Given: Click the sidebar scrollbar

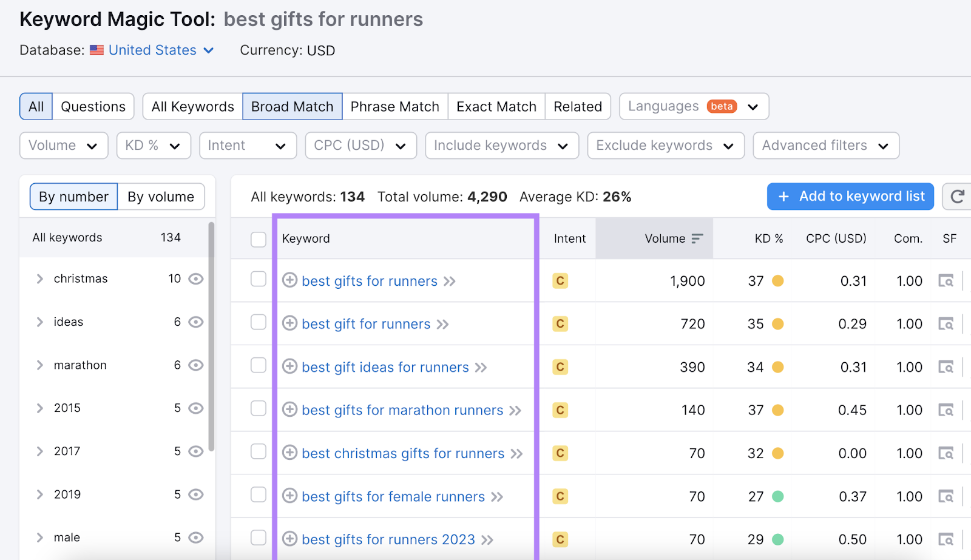Looking at the screenshot, I should (x=212, y=303).
